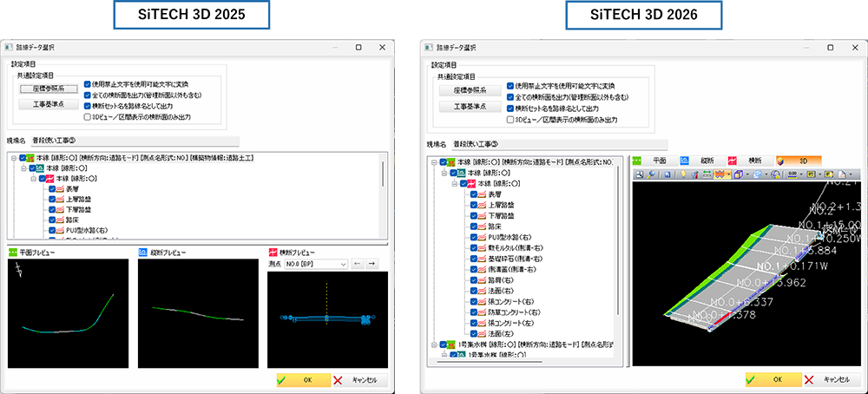Click the left arrow station button in 2025 preview
The width and height of the screenshot is (868, 394).
(x=358, y=264)
